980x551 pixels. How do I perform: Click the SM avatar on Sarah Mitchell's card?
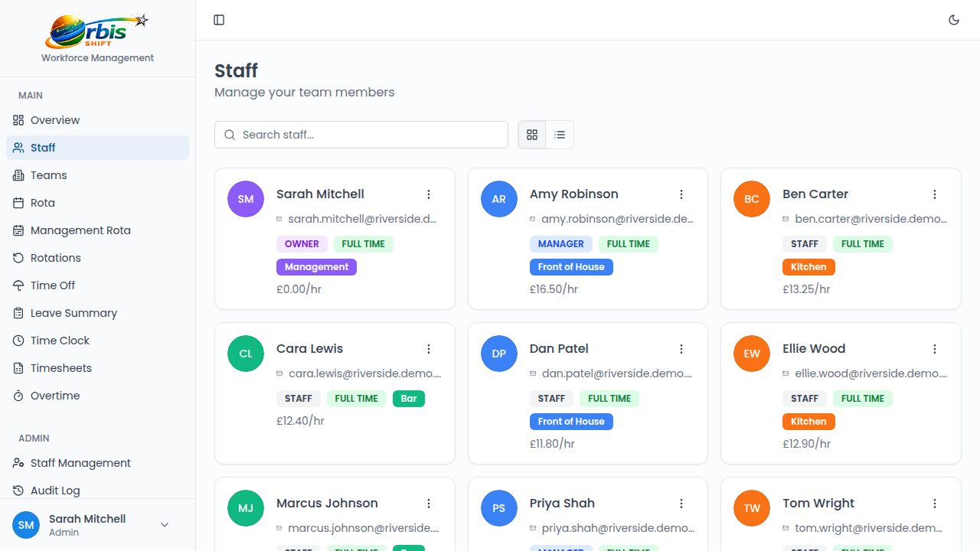pyautogui.click(x=246, y=199)
